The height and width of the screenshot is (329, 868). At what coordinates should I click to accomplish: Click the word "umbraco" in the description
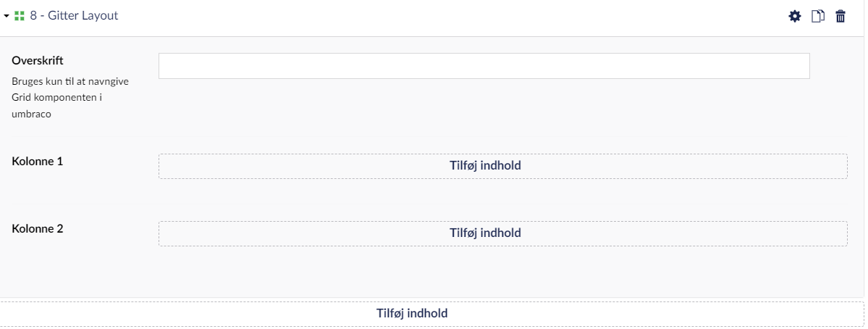click(31, 114)
